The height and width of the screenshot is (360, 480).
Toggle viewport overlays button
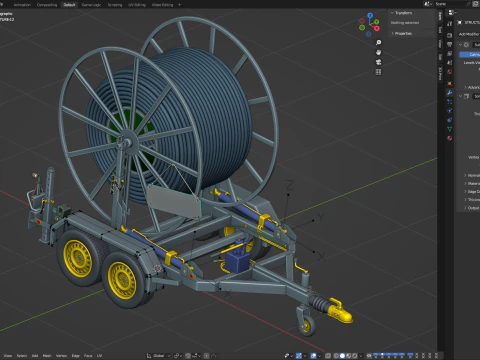tap(314, 356)
